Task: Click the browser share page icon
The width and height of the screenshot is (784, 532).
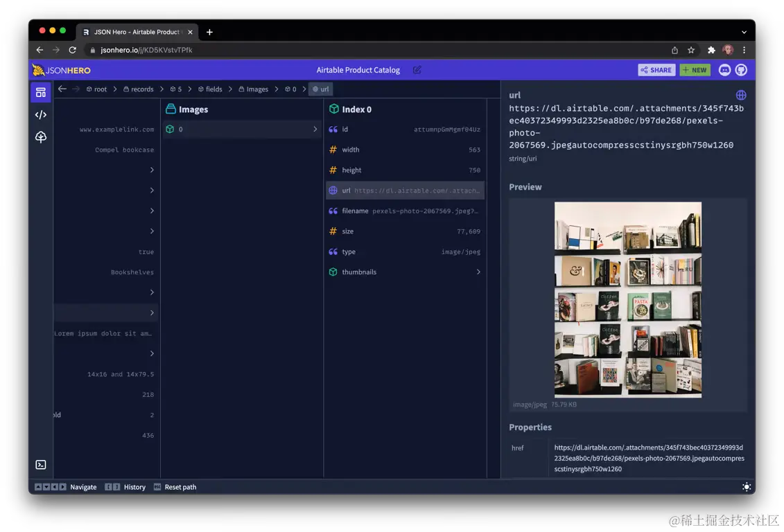Action: (x=674, y=50)
